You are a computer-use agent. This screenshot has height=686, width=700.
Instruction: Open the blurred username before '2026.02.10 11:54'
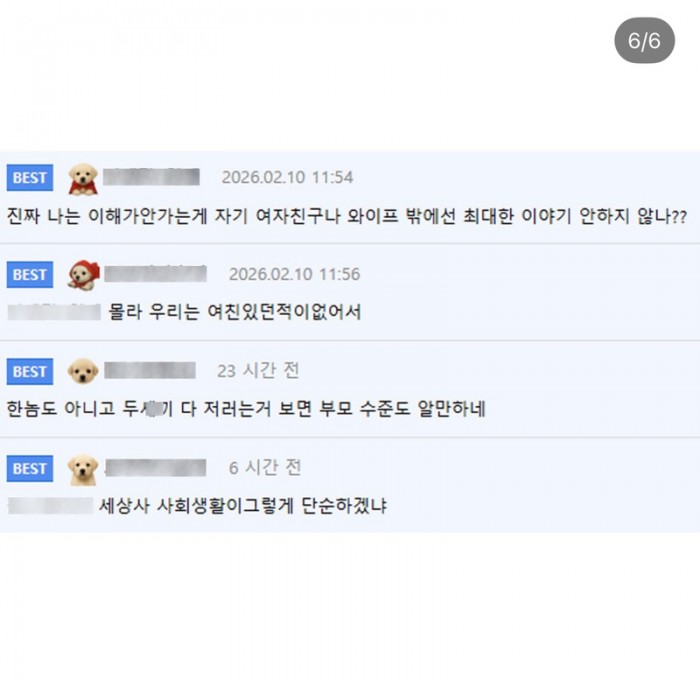click(152, 178)
